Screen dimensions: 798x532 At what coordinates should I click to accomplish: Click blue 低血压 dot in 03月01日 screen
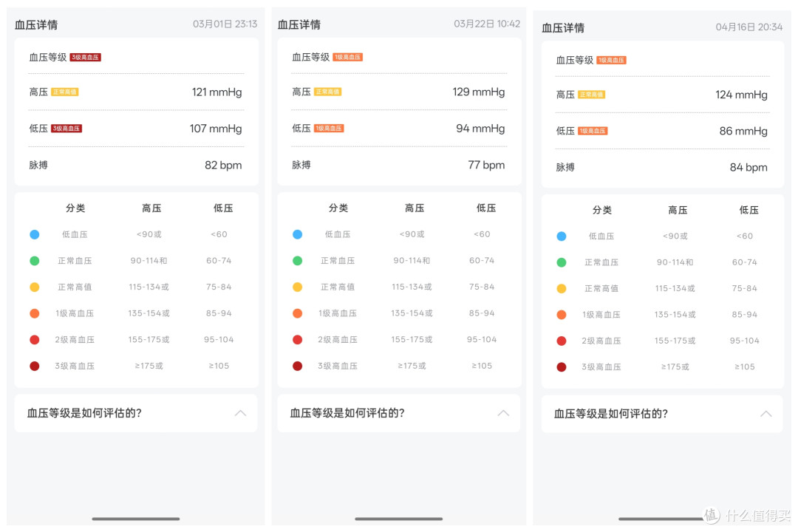(x=35, y=235)
